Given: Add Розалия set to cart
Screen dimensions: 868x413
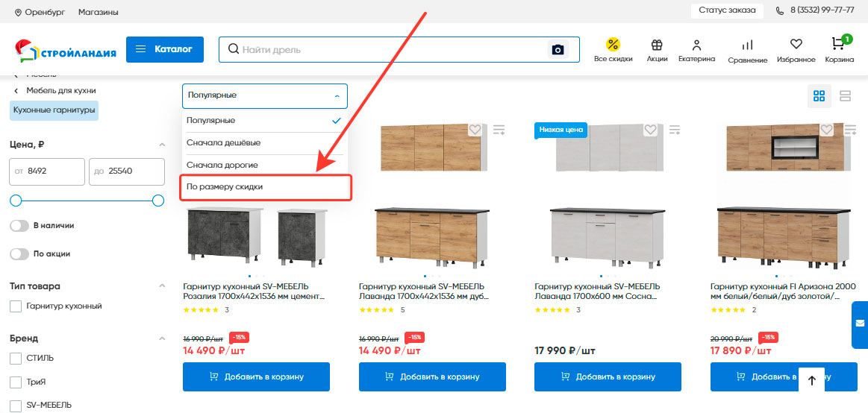Looking at the screenshot, I should click(256, 376).
